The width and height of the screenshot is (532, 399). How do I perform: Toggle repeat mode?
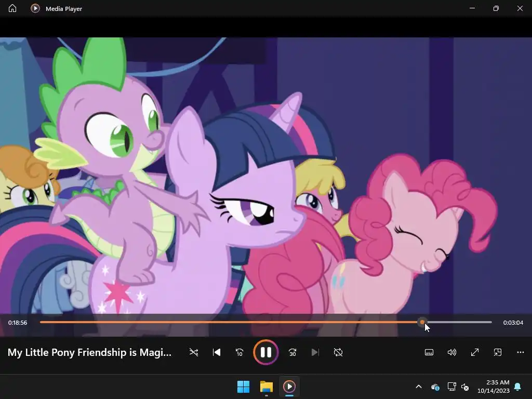[x=338, y=352]
